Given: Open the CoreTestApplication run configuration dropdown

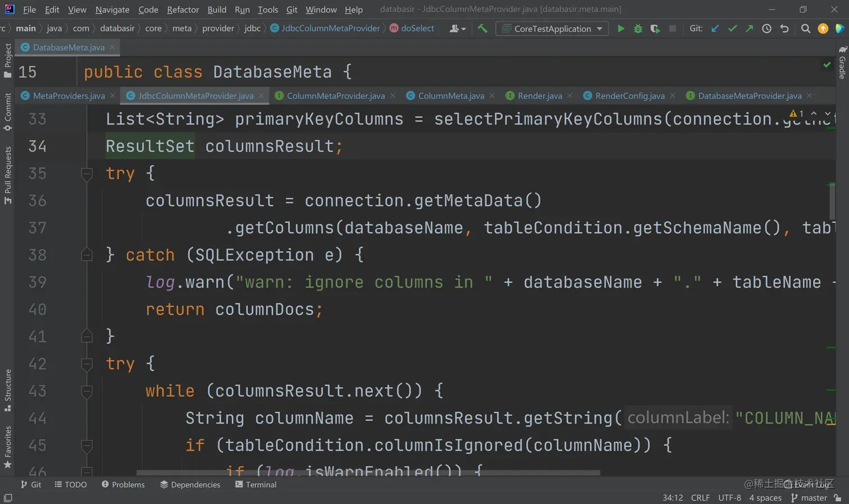Looking at the screenshot, I should 552,28.
